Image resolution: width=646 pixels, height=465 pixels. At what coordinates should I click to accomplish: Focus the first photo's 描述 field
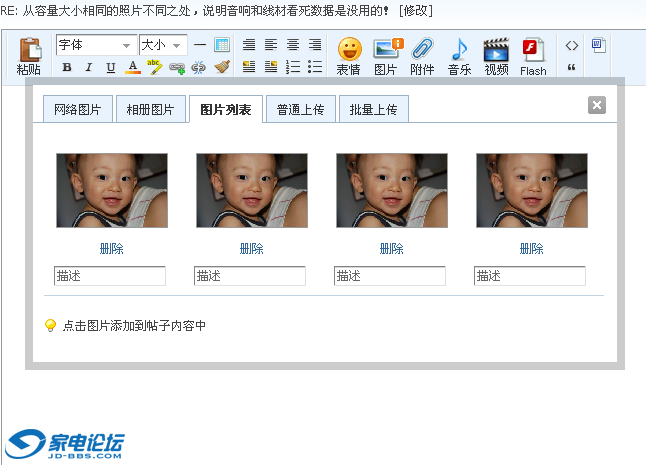[110, 276]
